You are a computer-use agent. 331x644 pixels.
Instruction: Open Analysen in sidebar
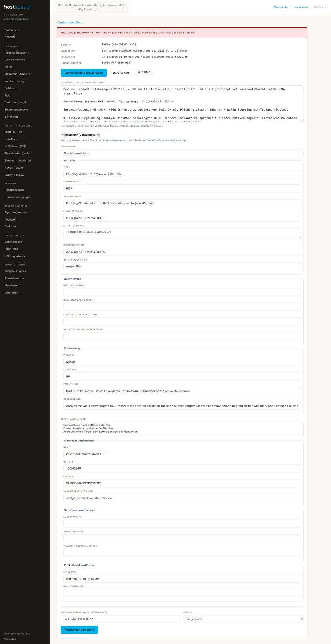(10, 220)
